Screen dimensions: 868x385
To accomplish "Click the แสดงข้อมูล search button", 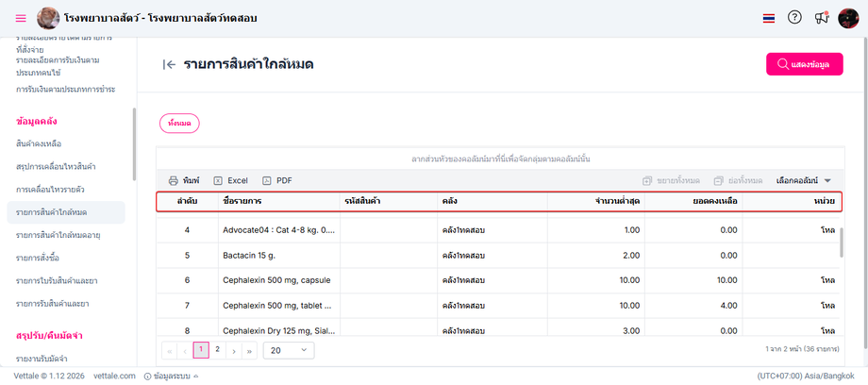I will tap(805, 64).
